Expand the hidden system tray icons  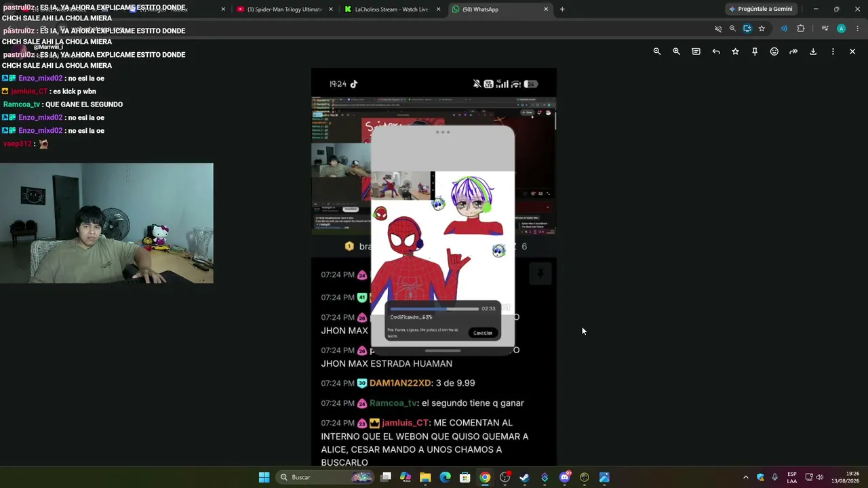(x=745, y=477)
